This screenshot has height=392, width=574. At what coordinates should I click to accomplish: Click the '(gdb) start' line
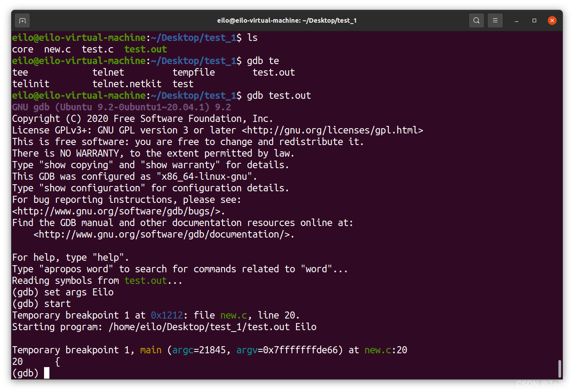(x=41, y=304)
